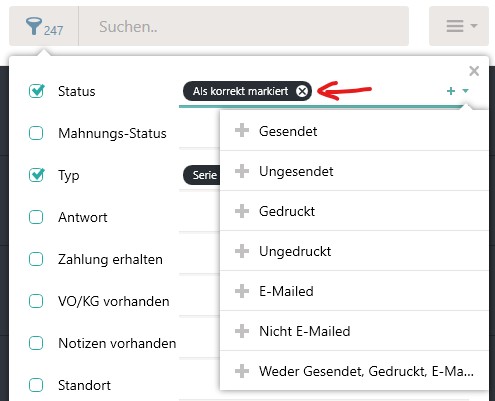Add the Gesendet status option
The height and width of the screenshot is (401, 495).
click(x=354, y=131)
